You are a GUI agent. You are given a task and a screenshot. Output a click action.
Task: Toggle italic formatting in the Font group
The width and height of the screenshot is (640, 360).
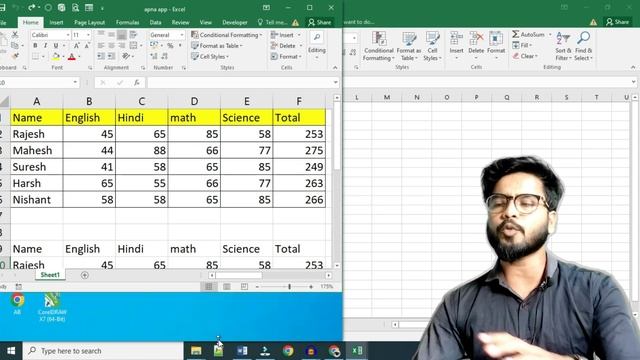pyautogui.click(x=45, y=46)
